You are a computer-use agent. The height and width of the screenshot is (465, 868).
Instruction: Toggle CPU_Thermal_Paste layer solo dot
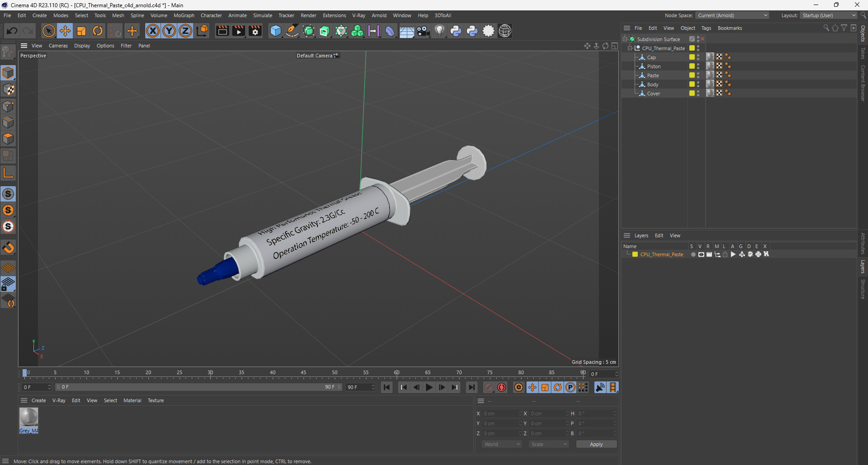point(693,254)
